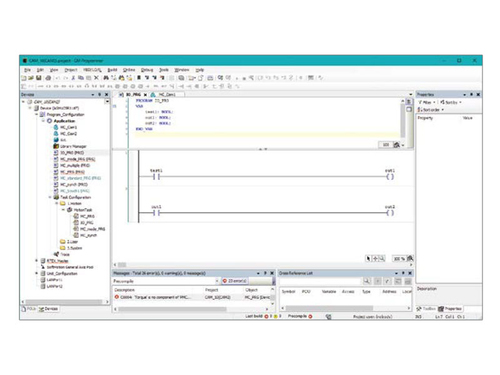Open the Sort order dropdown in Properties
The width and height of the screenshot is (500, 375).
431,110
